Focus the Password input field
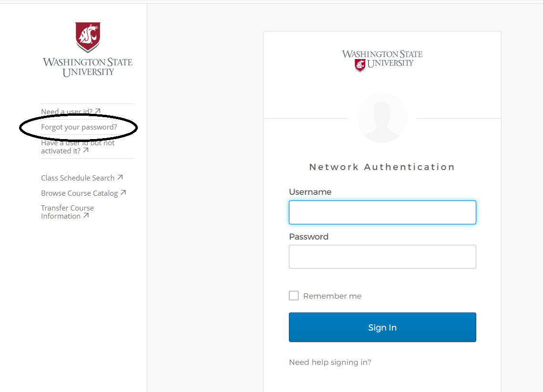Image resolution: width=543 pixels, height=392 pixels. click(x=382, y=257)
